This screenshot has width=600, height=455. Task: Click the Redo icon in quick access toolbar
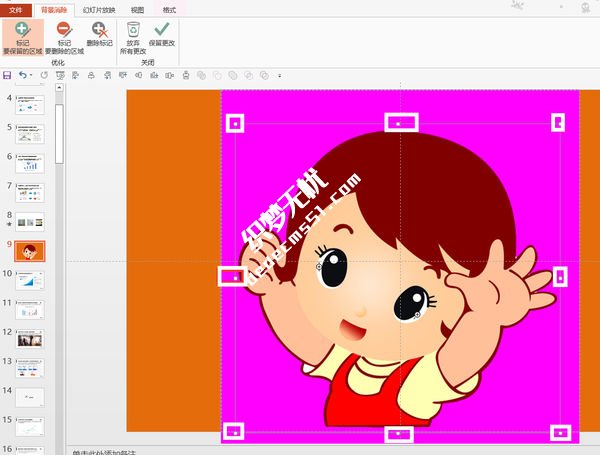click(44, 75)
